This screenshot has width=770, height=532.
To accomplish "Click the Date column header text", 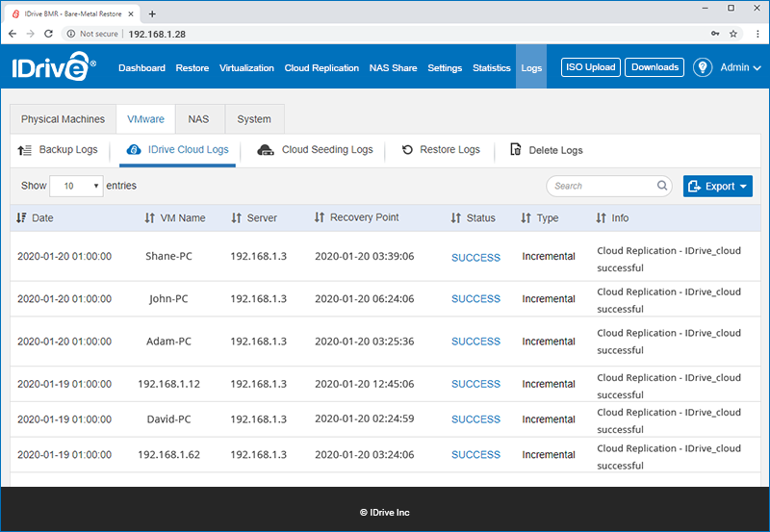I will [x=42, y=218].
